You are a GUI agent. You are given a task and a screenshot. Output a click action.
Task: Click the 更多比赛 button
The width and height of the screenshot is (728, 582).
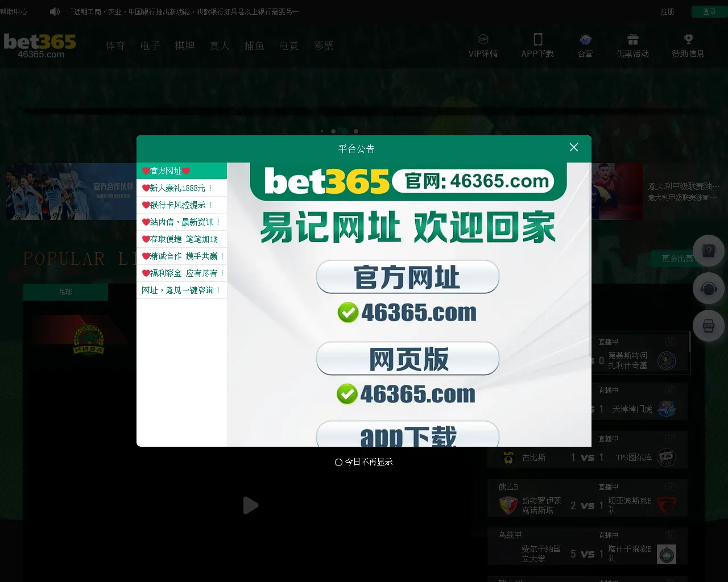click(677, 259)
